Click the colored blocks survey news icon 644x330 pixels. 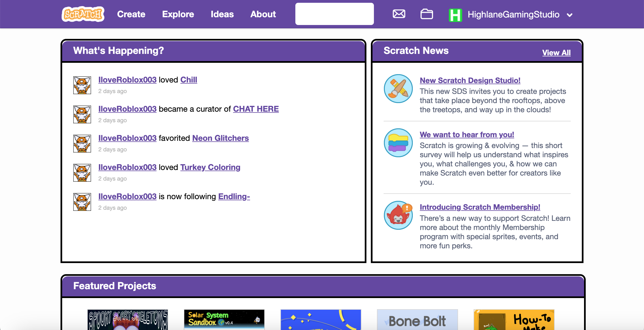click(398, 142)
